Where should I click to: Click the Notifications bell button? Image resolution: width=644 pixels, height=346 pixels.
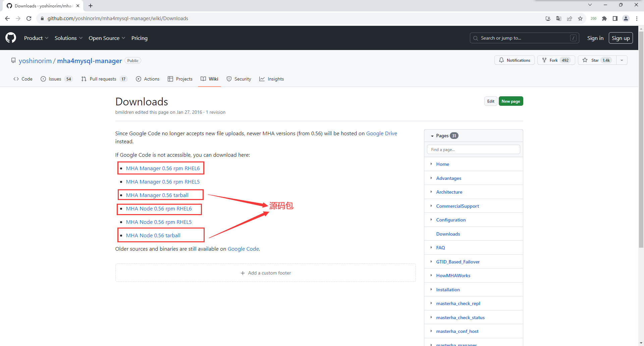515,60
